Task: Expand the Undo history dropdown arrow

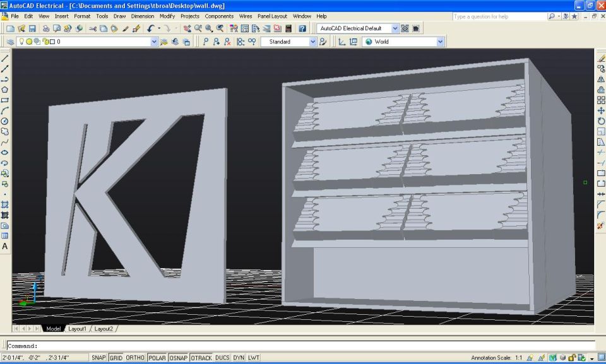Action: point(159,28)
